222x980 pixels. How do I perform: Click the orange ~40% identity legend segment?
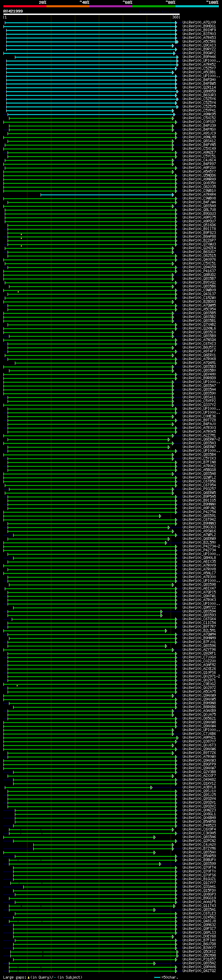pyautogui.click(x=68, y=7)
